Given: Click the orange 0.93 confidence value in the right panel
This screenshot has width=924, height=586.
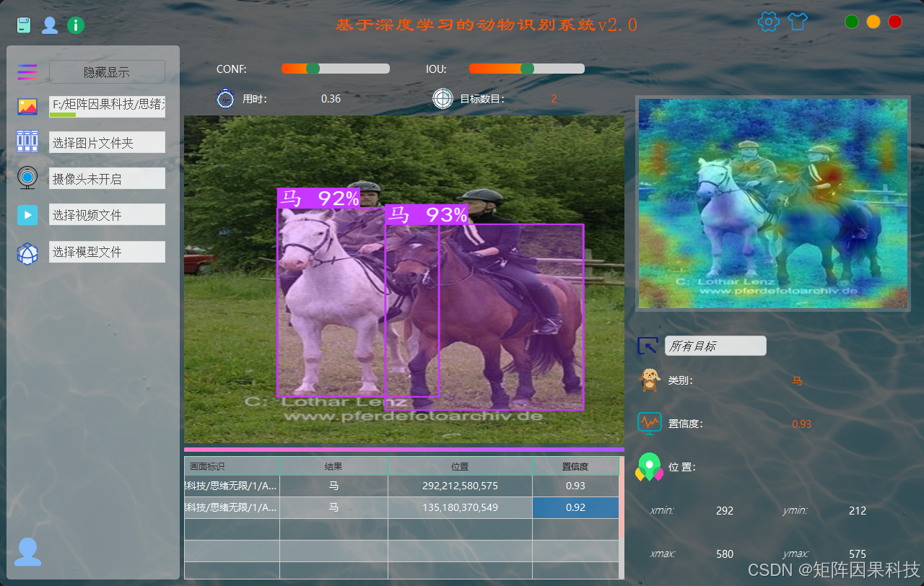Looking at the screenshot, I should coord(801,424).
